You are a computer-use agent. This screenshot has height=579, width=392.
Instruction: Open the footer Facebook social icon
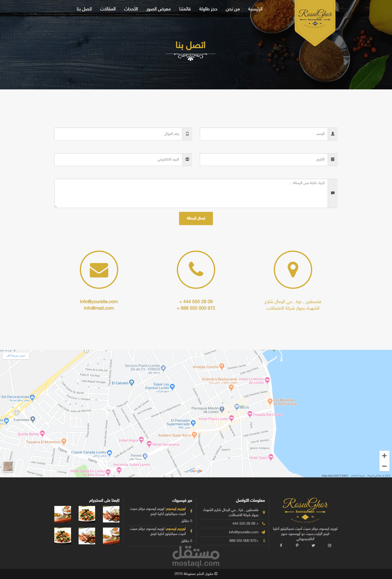click(281, 545)
